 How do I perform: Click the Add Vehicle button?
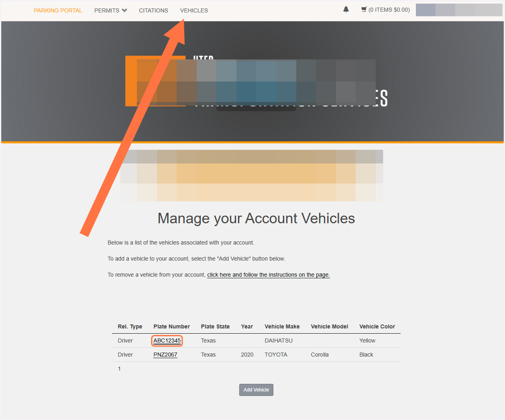point(256,390)
